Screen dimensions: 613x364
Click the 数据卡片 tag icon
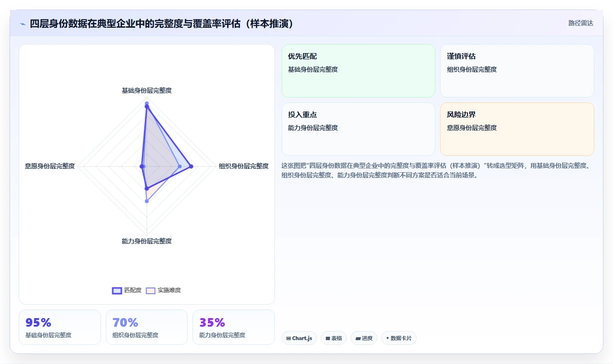point(387,338)
